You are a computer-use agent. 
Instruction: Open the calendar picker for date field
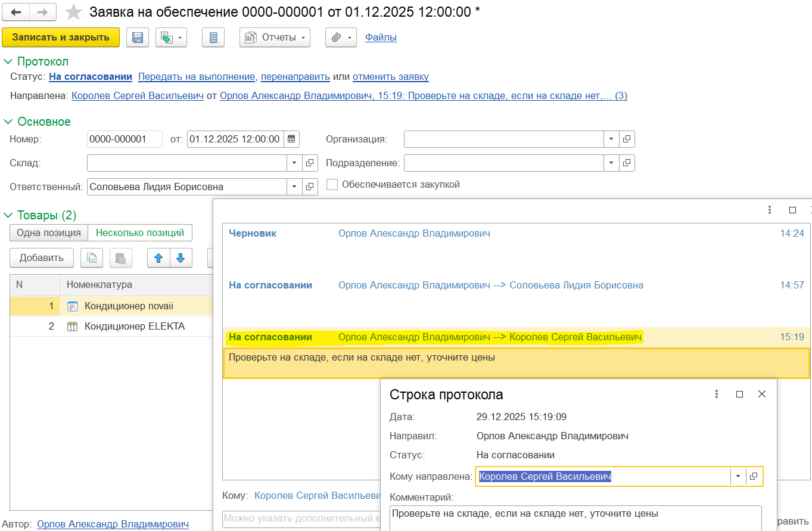click(291, 139)
